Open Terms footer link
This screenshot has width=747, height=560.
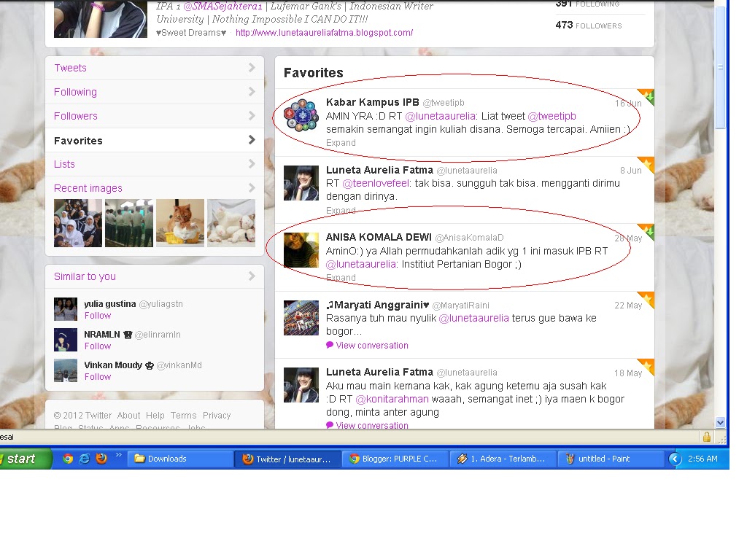point(183,415)
